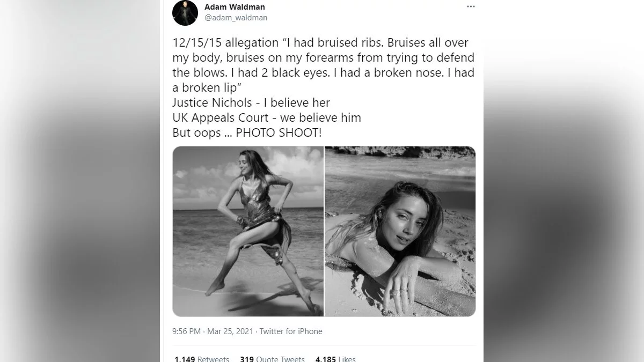Image resolution: width=644 pixels, height=362 pixels.
Task: Click the Adam Waldman display name
Action: click(235, 7)
